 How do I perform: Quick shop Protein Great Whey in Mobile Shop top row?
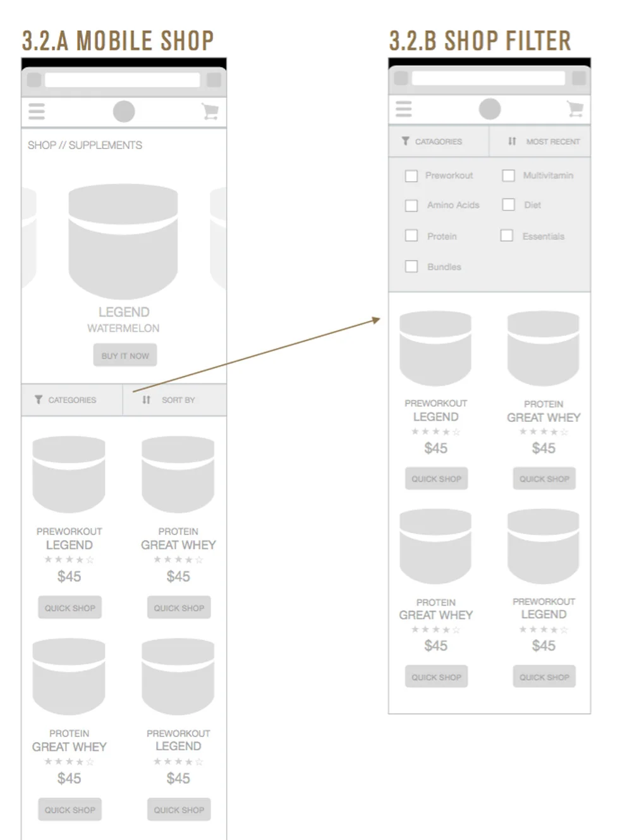[179, 608]
